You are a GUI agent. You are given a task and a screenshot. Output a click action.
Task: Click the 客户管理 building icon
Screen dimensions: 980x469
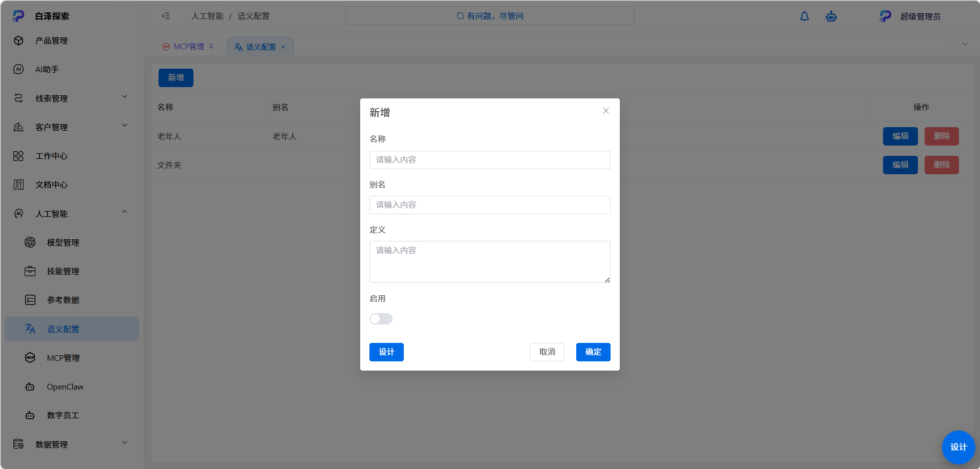click(18, 127)
